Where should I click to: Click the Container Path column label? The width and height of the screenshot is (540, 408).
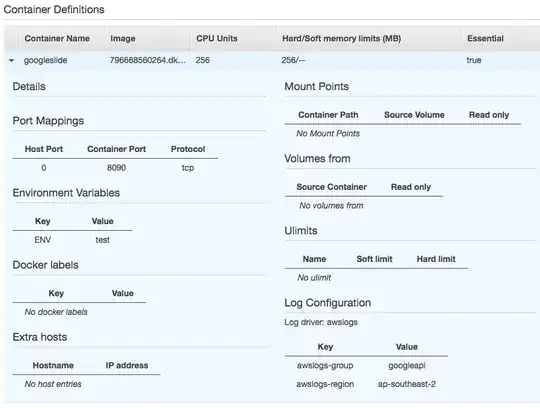tap(328, 115)
